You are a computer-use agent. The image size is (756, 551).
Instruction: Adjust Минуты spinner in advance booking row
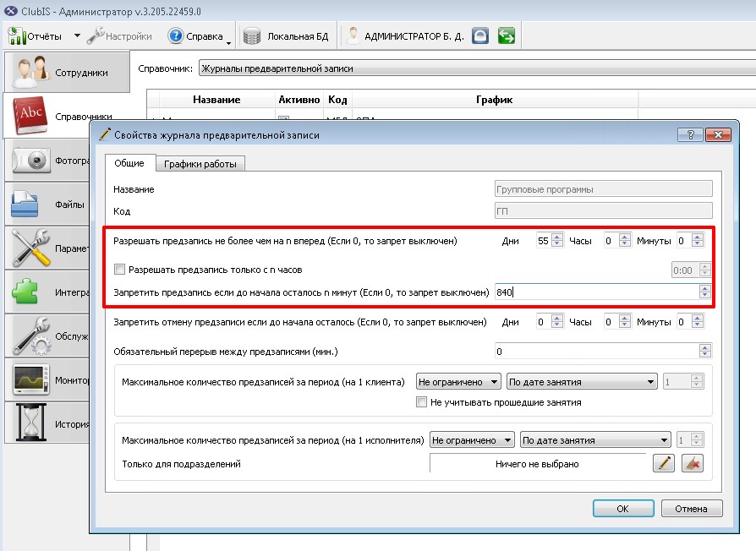pyautogui.click(x=698, y=240)
